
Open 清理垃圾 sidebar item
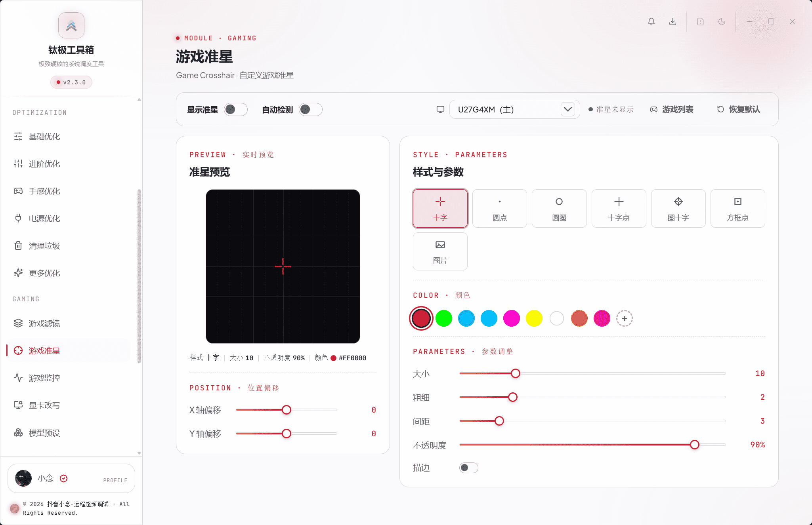pos(68,246)
